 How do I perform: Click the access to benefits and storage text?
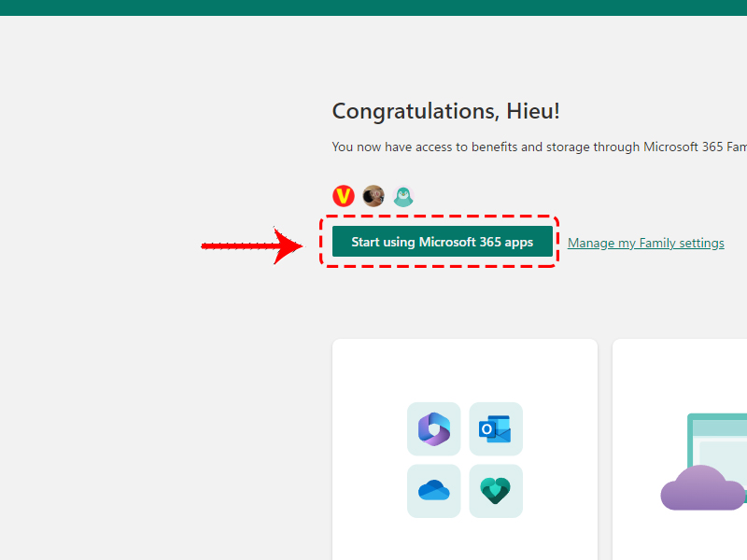click(x=540, y=147)
